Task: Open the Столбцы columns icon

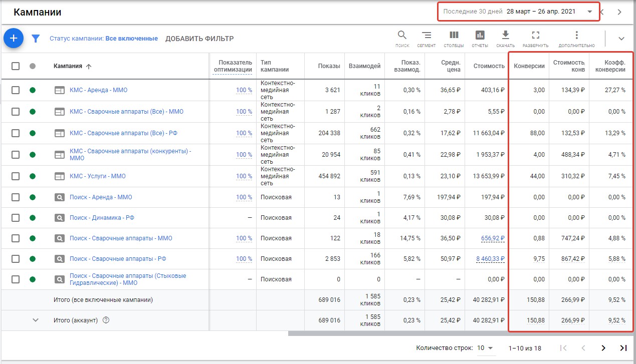Action: pyautogui.click(x=454, y=35)
